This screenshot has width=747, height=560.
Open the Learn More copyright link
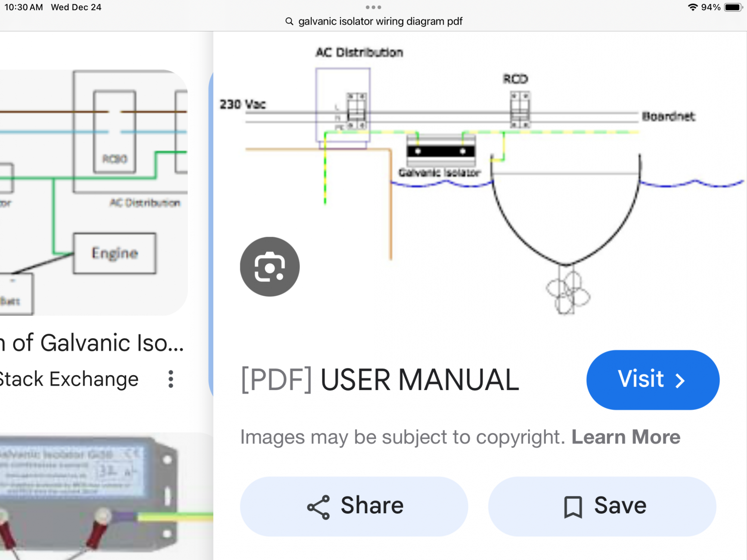(x=626, y=437)
